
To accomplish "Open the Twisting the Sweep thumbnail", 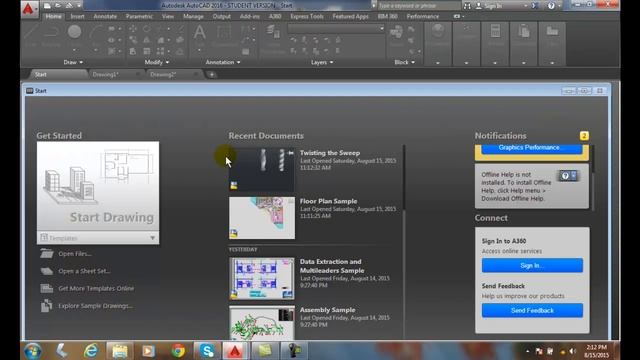I will pyautogui.click(x=262, y=170).
